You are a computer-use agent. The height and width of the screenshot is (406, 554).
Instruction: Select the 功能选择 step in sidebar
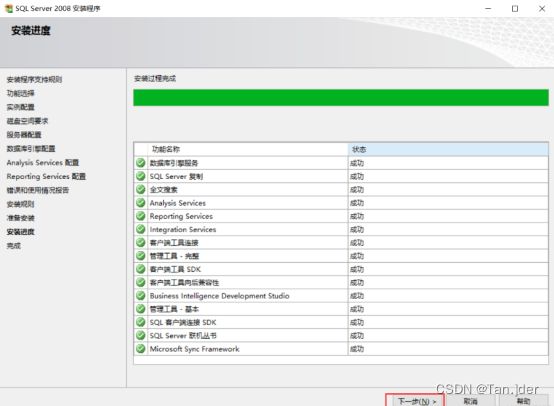(x=20, y=93)
